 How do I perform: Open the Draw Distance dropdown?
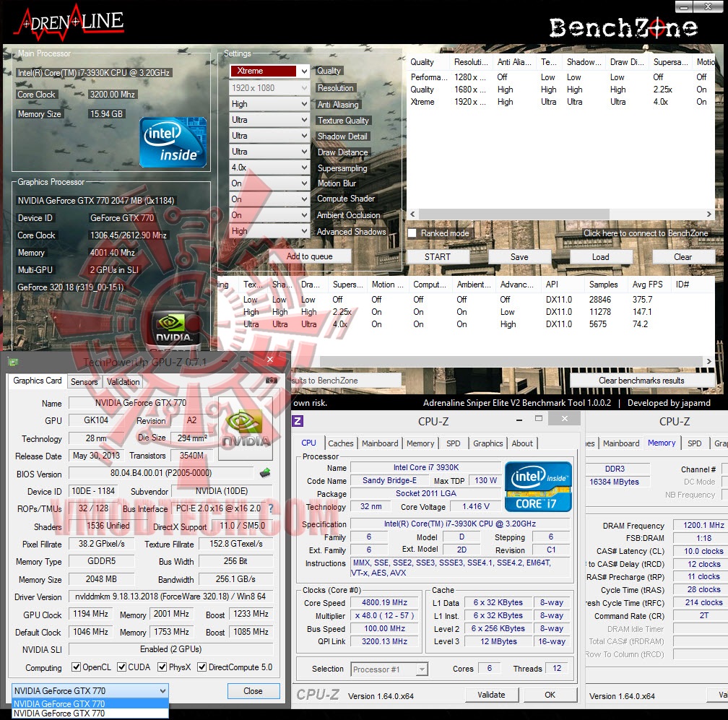pos(269,152)
